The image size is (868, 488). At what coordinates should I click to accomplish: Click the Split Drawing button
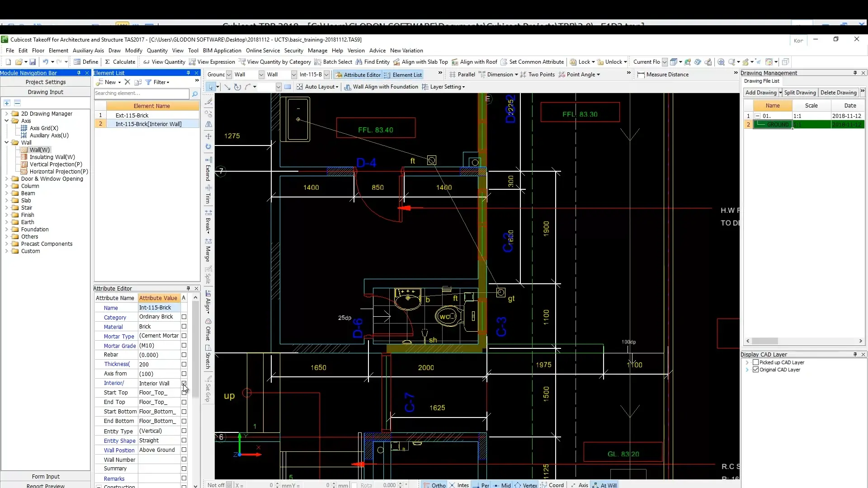800,93
